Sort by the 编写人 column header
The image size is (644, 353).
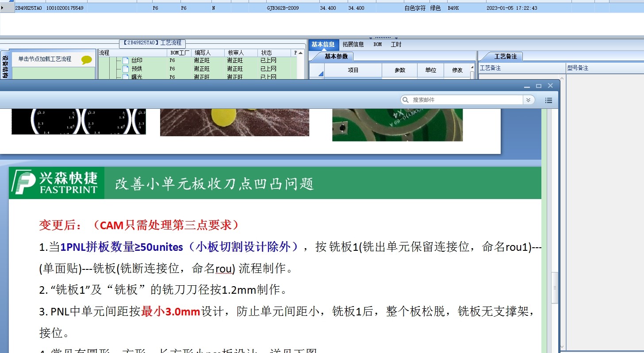(x=208, y=53)
